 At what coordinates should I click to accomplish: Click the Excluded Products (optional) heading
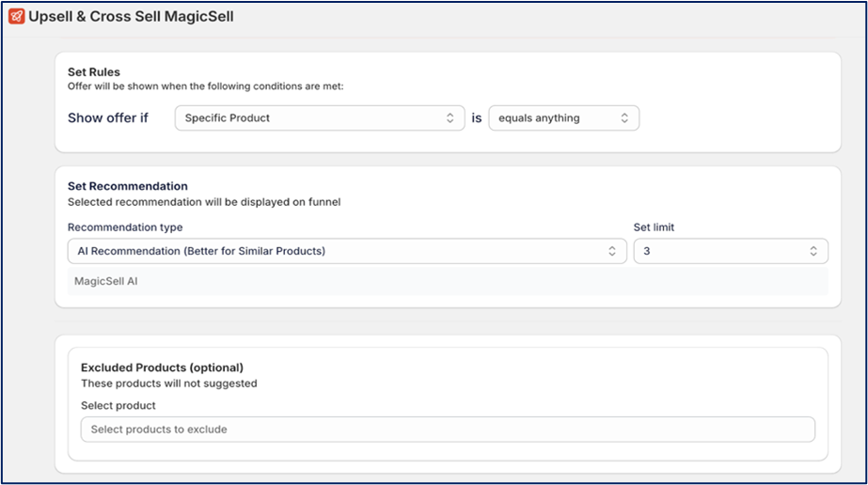162,368
